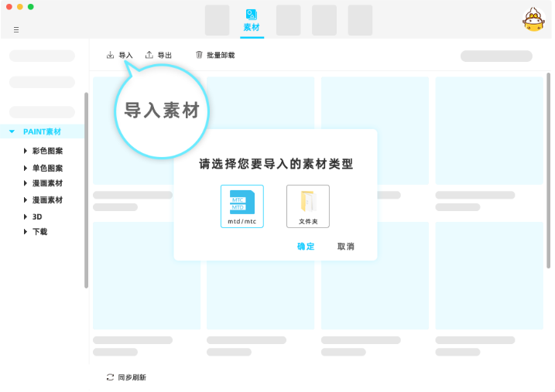Click the 导入 toolbar label
The width and height of the screenshot is (555, 392).
click(125, 55)
